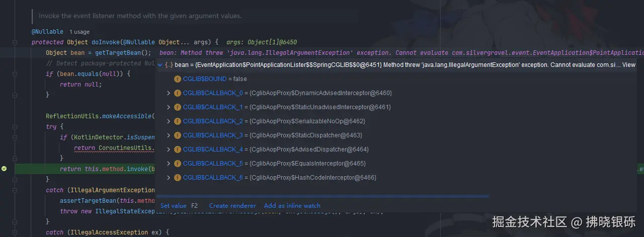Viewport: 644px width, 237px height.
Task: Expand CGLIB$CALLBACK_1 StaticUnadvisedInterceptor node
Action: 169,107
